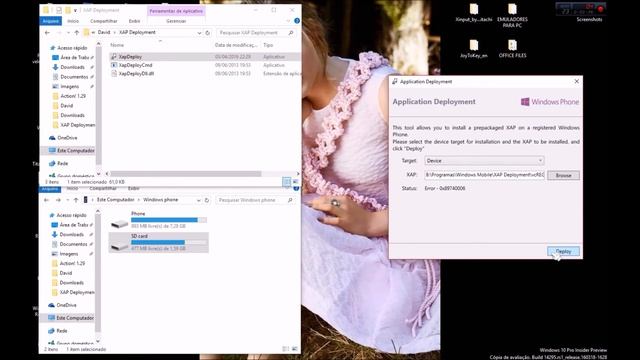
Task: Open the Xinput_by_itachi desktop folder
Action: [x=473, y=13]
